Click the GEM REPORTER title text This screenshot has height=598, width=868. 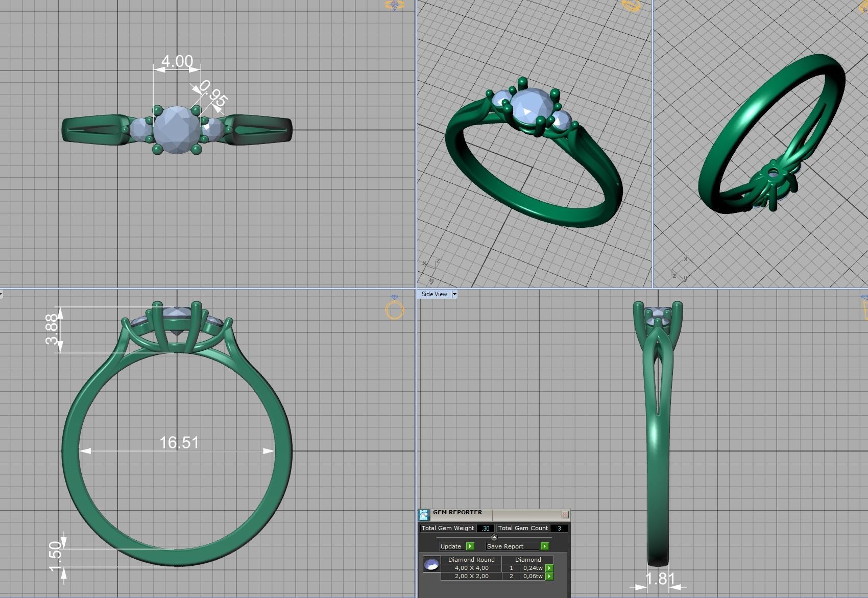pyautogui.click(x=457, y=512)
